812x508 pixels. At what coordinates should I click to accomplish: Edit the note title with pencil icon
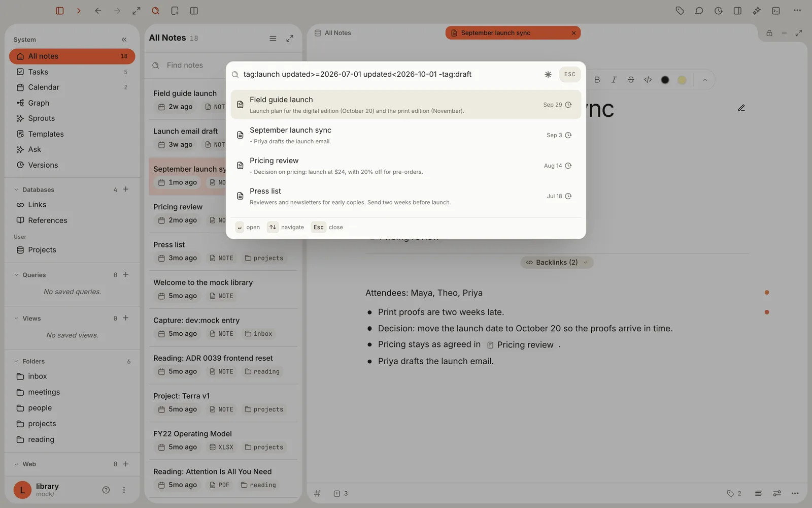(x=741, y=108)
